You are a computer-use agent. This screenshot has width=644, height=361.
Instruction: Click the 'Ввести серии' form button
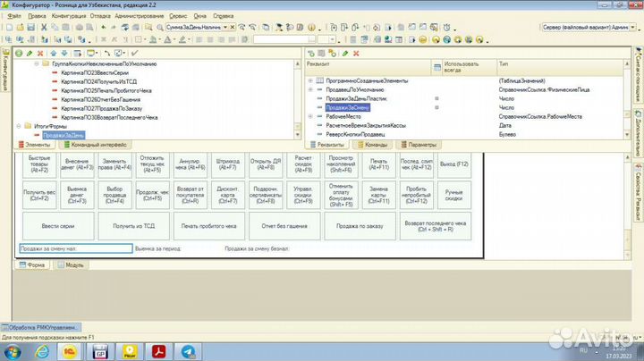(x=58, y=226)
